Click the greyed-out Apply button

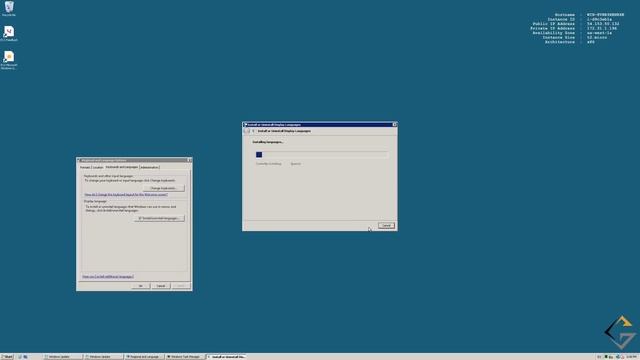(x=181, y=286)
